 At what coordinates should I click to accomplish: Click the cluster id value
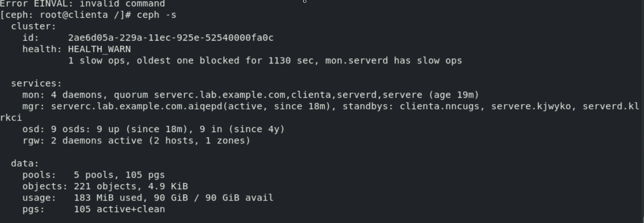[x=170, y=38]
